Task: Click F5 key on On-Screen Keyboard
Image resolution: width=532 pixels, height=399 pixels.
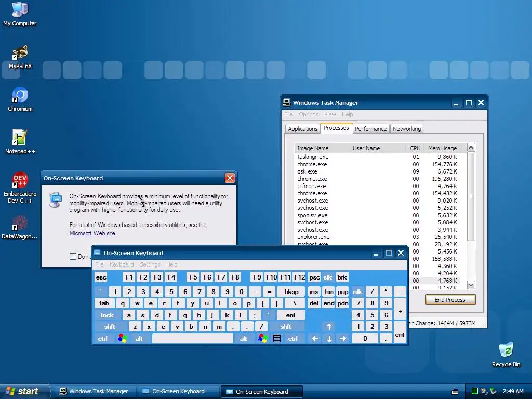Action: click(x=193, y=277)
